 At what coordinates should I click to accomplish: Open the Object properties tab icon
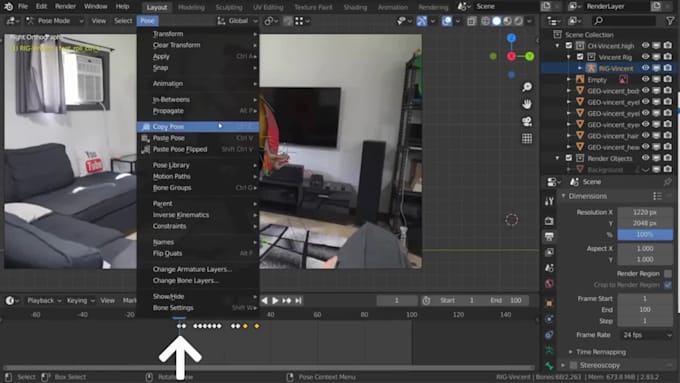point(549,303)
